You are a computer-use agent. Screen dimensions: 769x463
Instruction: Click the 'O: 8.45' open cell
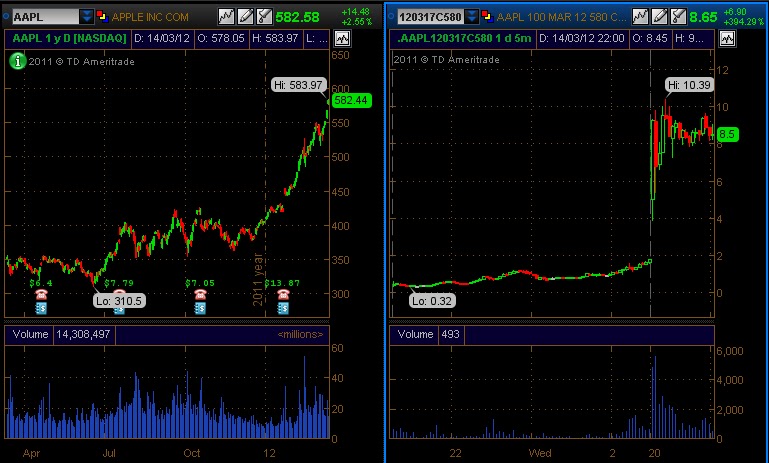[x=649, y=38]
